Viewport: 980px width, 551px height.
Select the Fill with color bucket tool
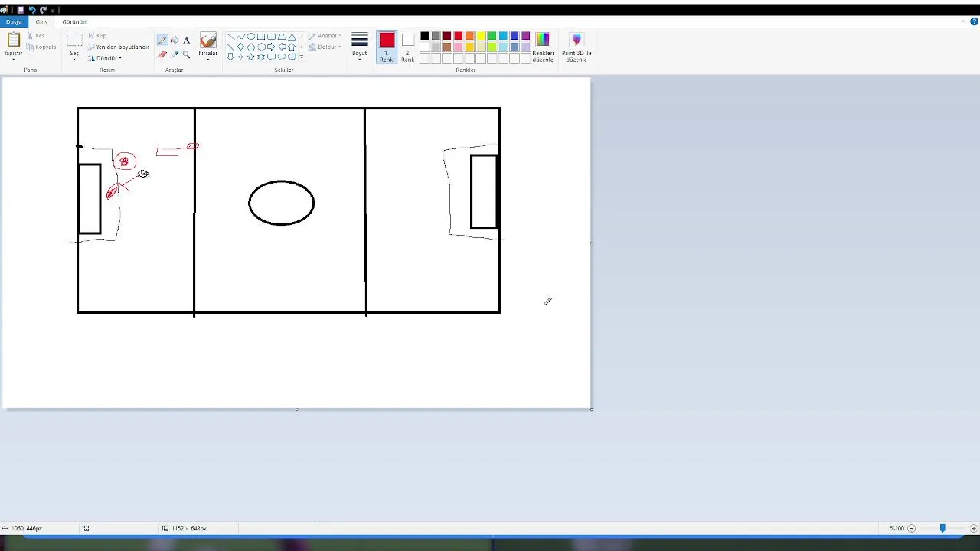175,40
